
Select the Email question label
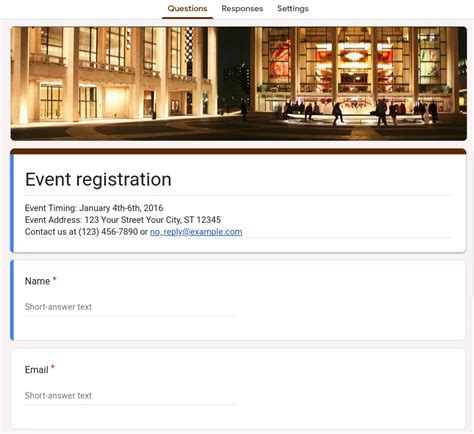pos(37,370)
